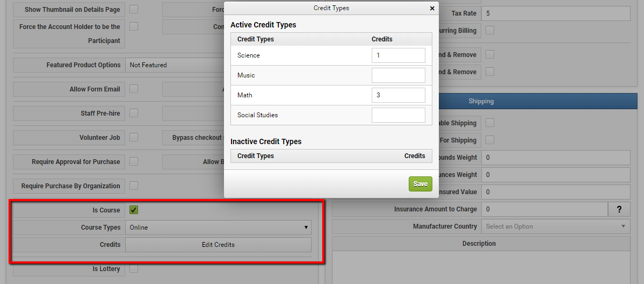Toggle the Is Lottery checkbox
This screenshot has width=644, height=284.
[134, 269]
